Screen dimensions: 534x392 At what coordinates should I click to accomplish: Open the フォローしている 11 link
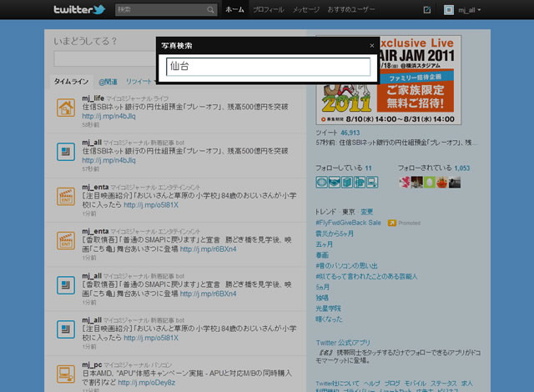click(343, 168)
